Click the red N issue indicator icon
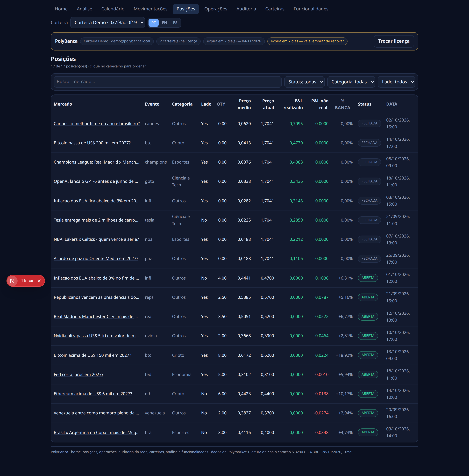This screenshot has height=476, width=469. pyautogui.click(x=12, y=281)
